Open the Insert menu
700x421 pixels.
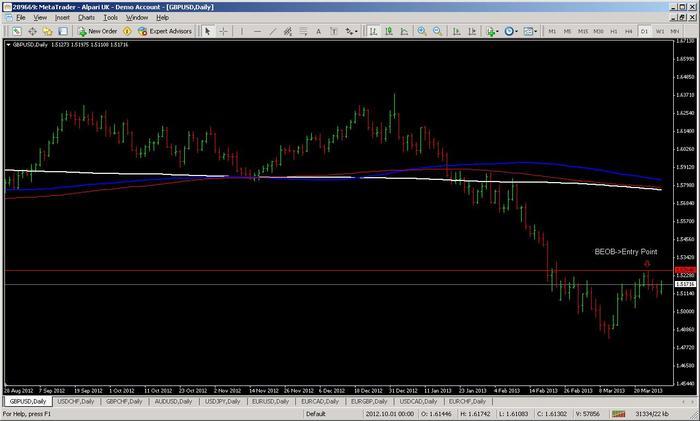62,17
